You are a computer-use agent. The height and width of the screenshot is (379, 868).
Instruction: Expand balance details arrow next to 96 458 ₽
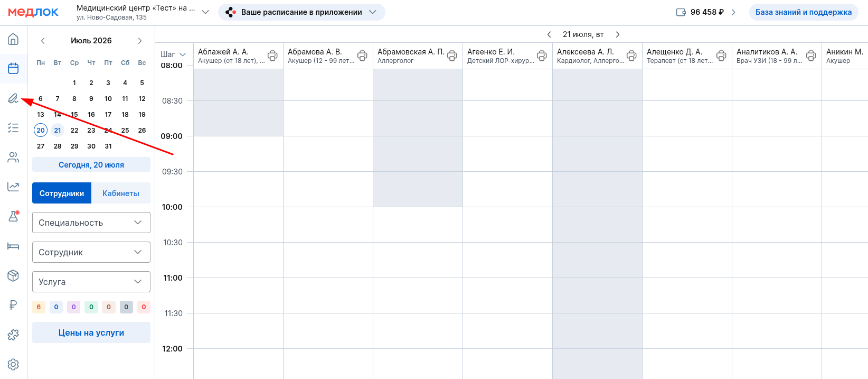[733, 12]
